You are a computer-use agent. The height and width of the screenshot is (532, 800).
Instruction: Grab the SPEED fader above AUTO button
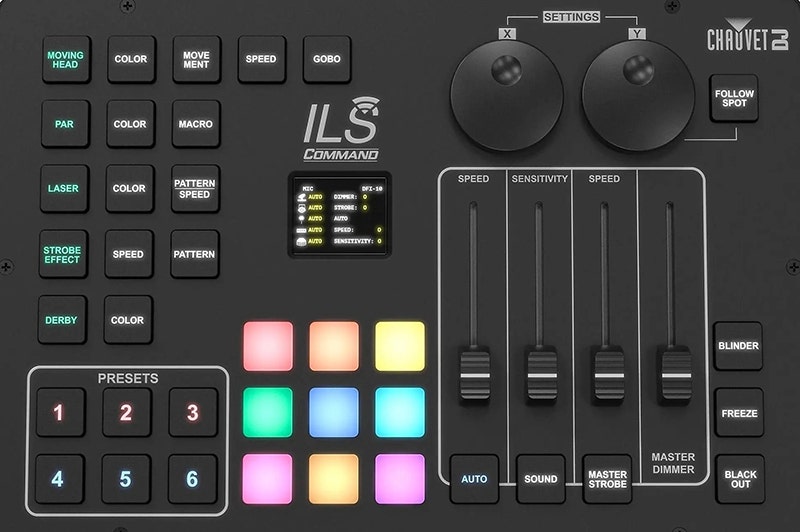tap(475, 375)
